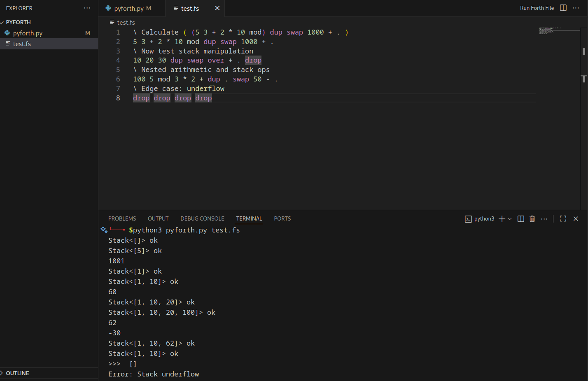Click line number 1 in the gutter
Image resolution: width=588 pixels, height=381 pixels.
tap(118, 32)
